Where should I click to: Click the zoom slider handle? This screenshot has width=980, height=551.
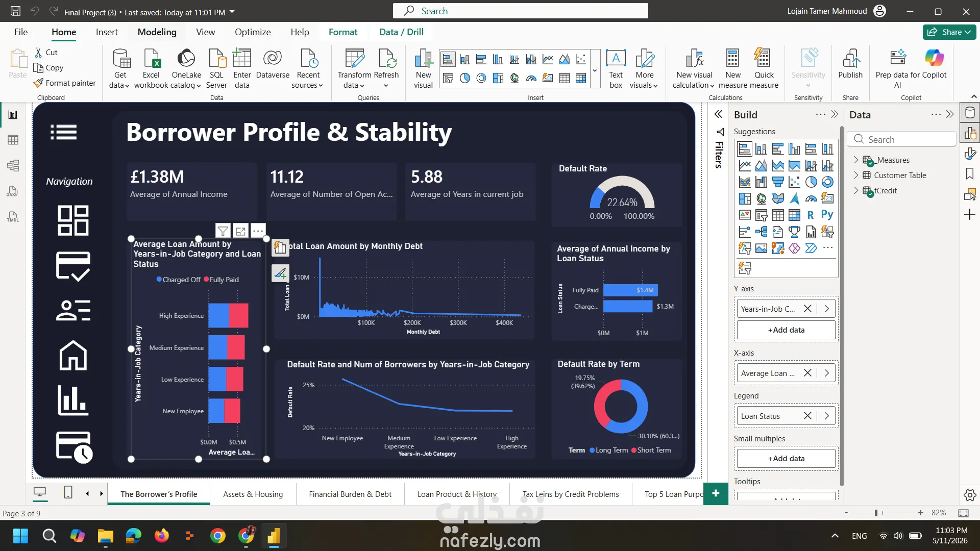click(876, 513)
